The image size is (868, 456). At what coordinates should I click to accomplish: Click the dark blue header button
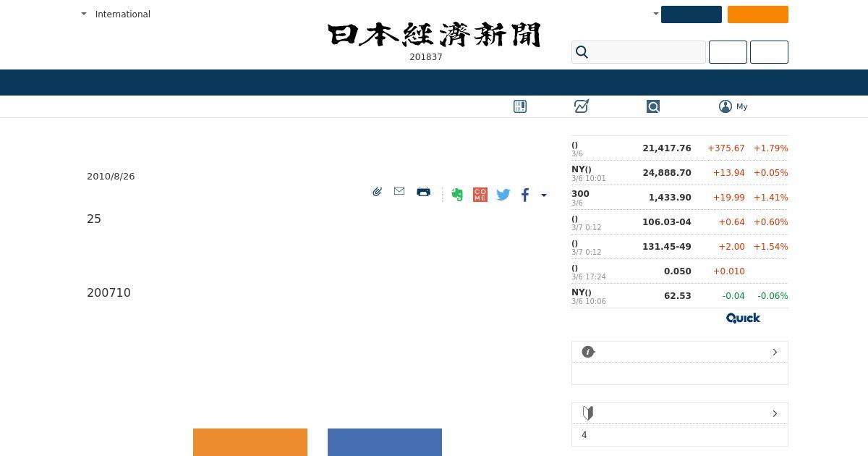click(692, 14)
